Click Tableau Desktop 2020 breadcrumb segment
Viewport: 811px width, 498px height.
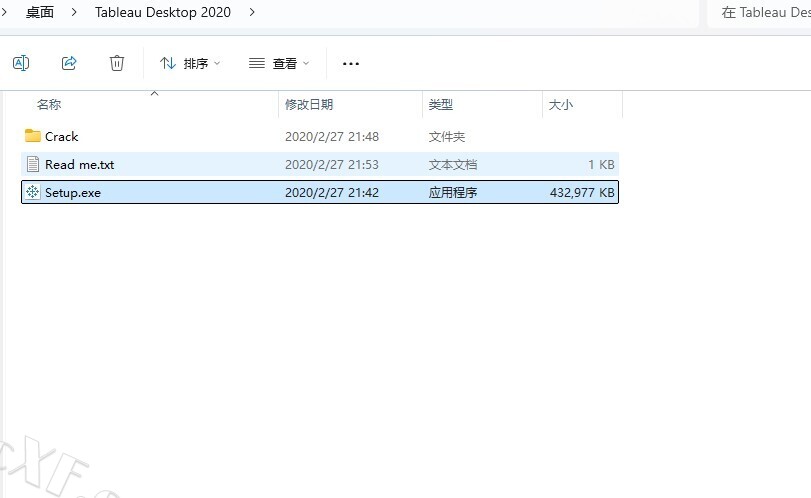(163, 12)
